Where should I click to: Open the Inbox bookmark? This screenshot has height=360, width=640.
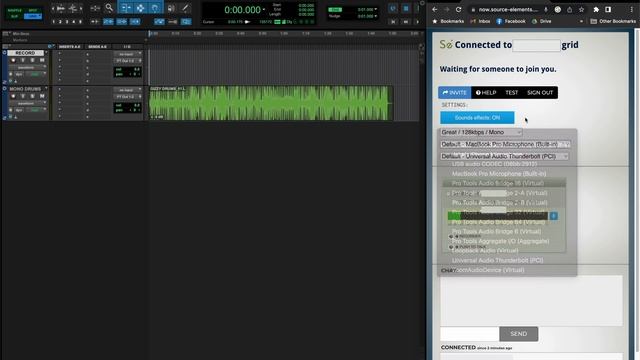[x=480, y=21]
